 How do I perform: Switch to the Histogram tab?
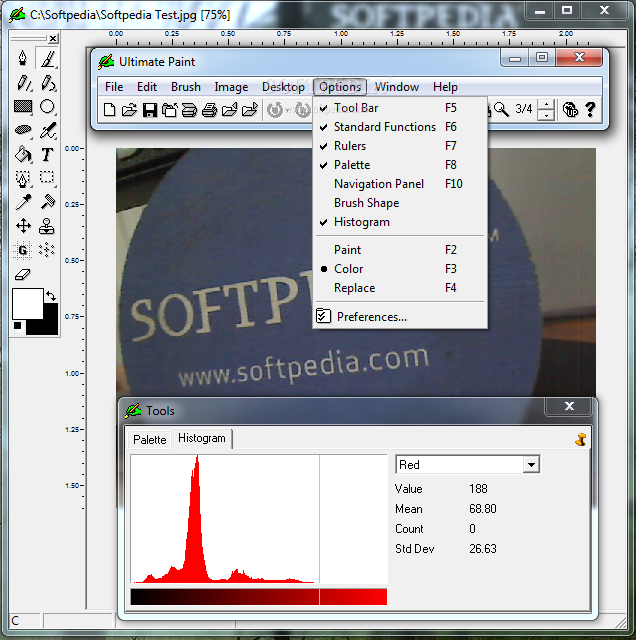coord(202,438)
